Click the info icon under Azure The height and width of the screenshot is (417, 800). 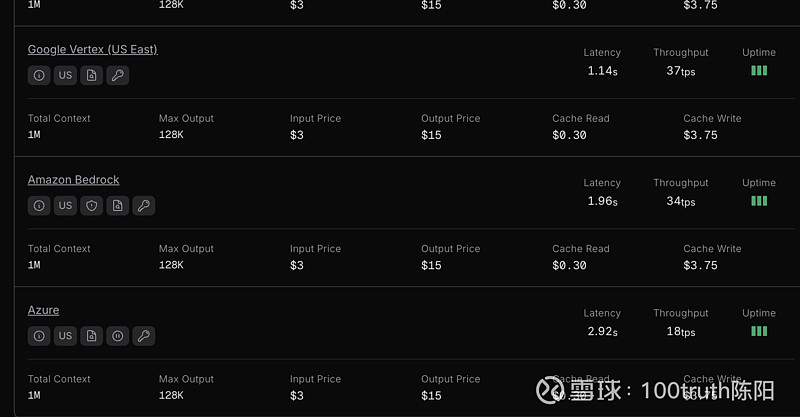coord(39,336)
